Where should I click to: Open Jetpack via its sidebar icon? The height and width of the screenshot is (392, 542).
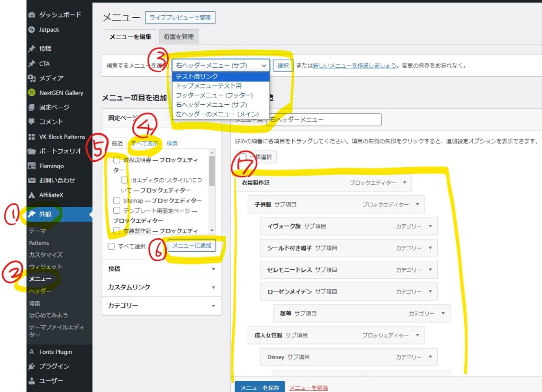click(32, 30)
